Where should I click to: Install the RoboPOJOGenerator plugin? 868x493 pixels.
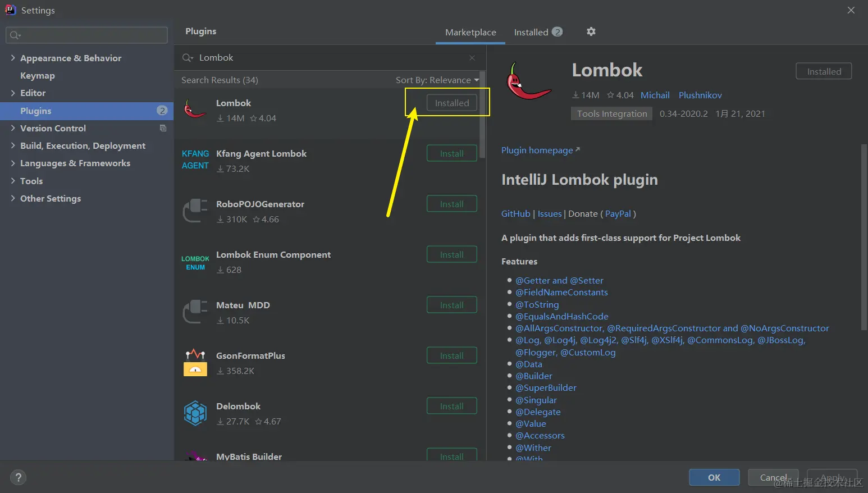point(452,204)
